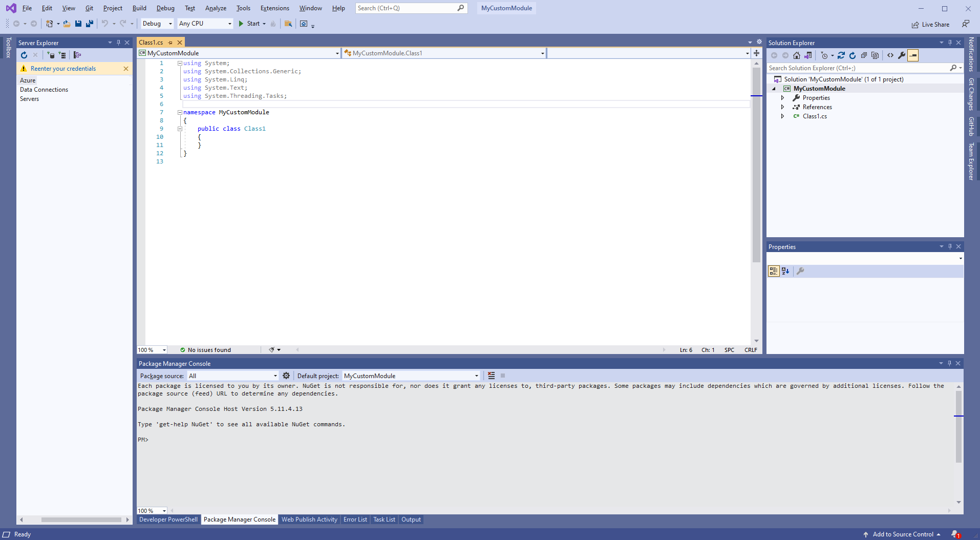Open Properties wrench icon in Solution Explorer toolbar

click(x=902, y=55)
